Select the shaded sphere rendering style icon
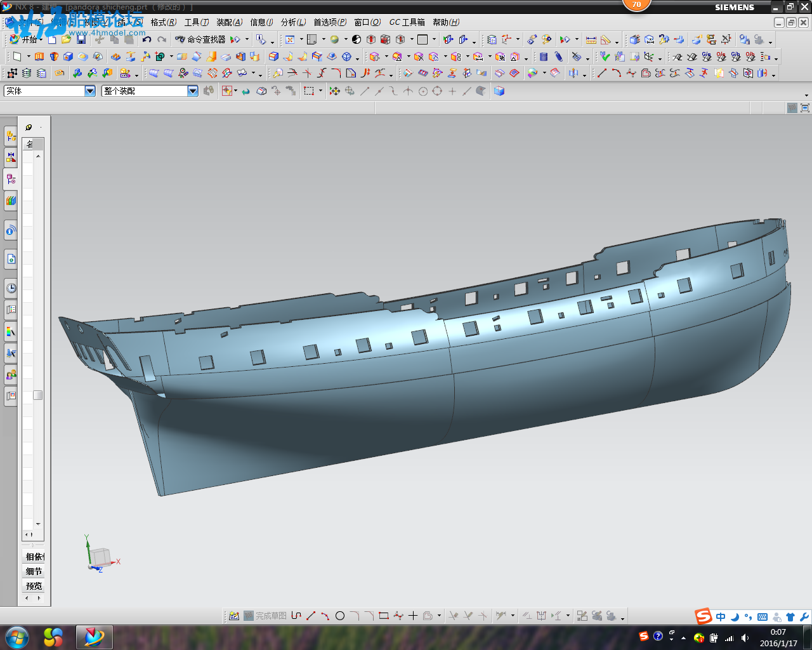The image size is (812, 650). pos(334,39)
